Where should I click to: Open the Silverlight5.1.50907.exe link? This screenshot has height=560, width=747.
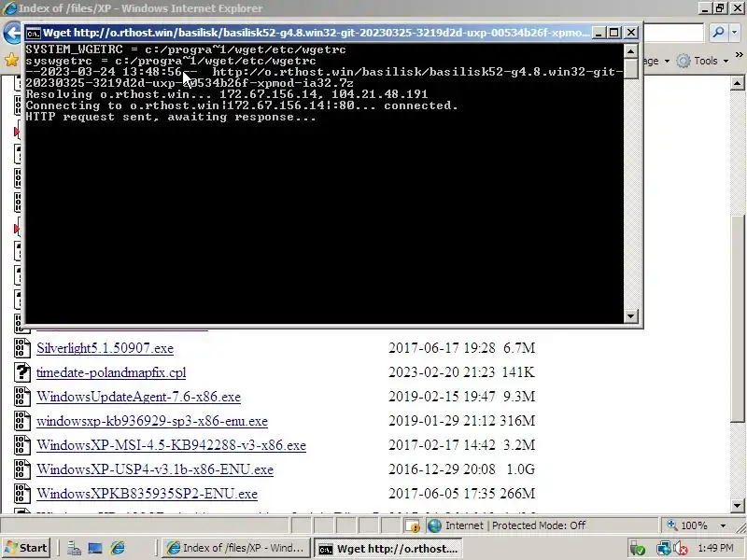pos(105,348)
